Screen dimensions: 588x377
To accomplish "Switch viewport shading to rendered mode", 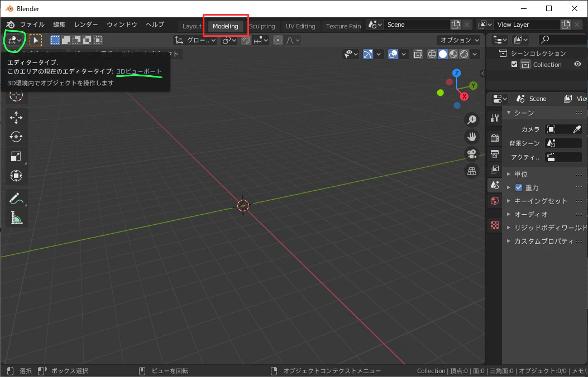I will coord(464,54).
